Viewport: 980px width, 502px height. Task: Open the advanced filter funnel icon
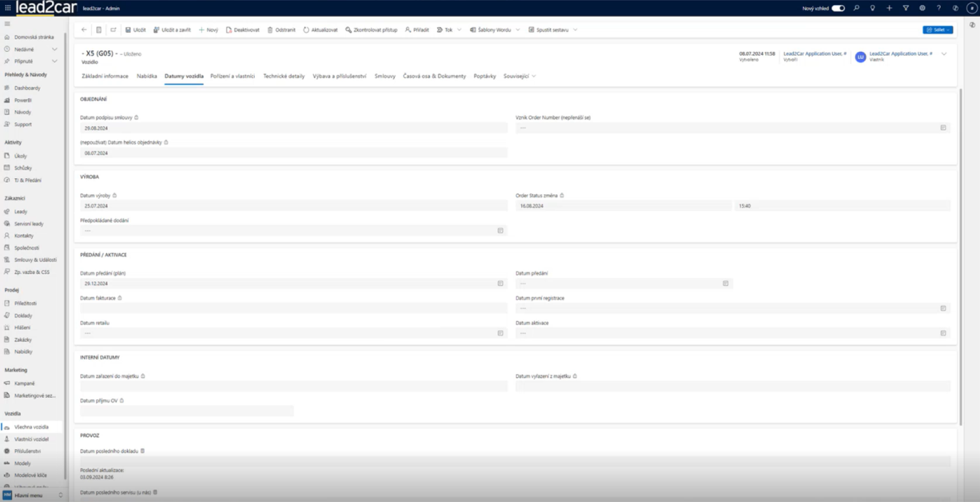click(x=906, y=8)
